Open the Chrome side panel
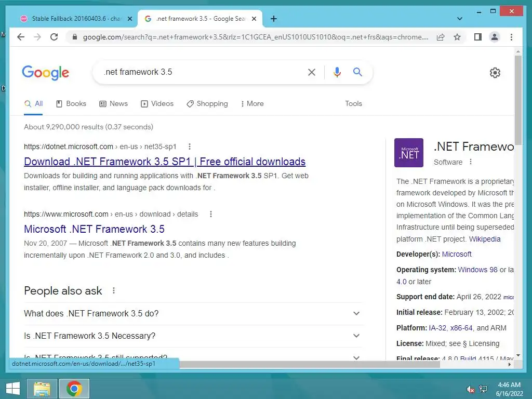This screenshot has width=532, height=399. point(478,37)
